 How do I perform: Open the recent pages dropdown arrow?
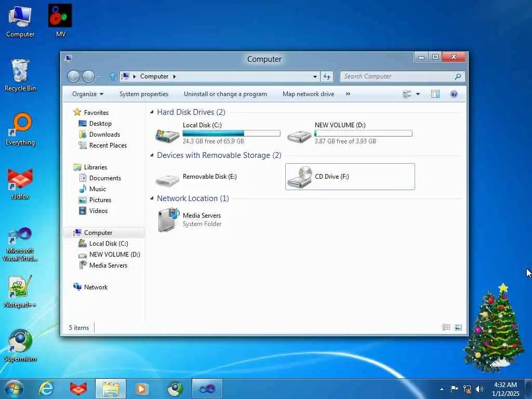tap(98, 77)
